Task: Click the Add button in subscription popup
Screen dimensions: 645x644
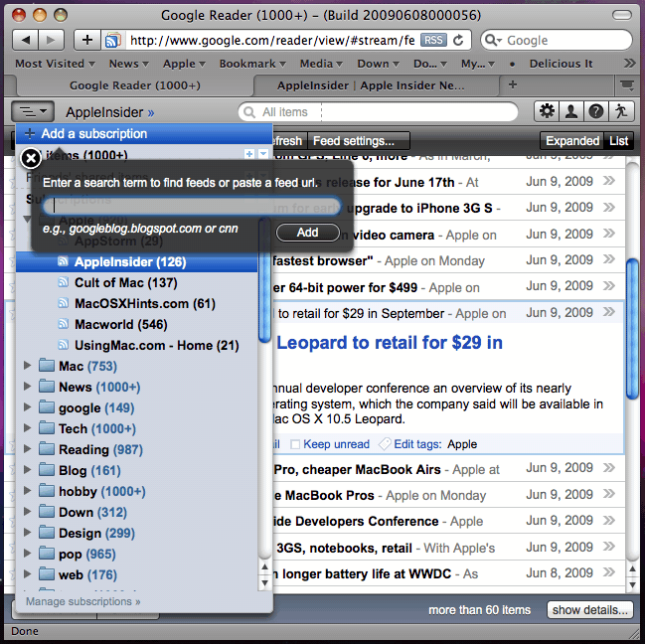Action: pyautogui.click(x=308, y=233)
